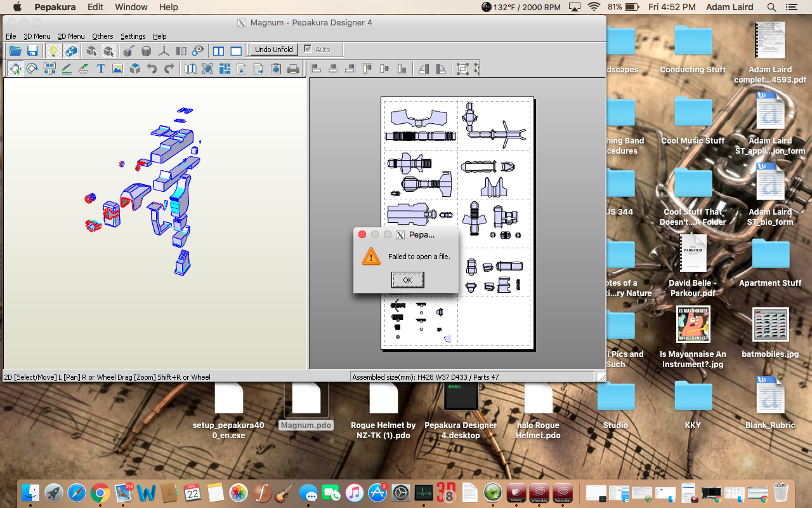This screenshot has height=508, width=812.
Task: Toggle the texture cube icon
Action: [x=71, y=51]
